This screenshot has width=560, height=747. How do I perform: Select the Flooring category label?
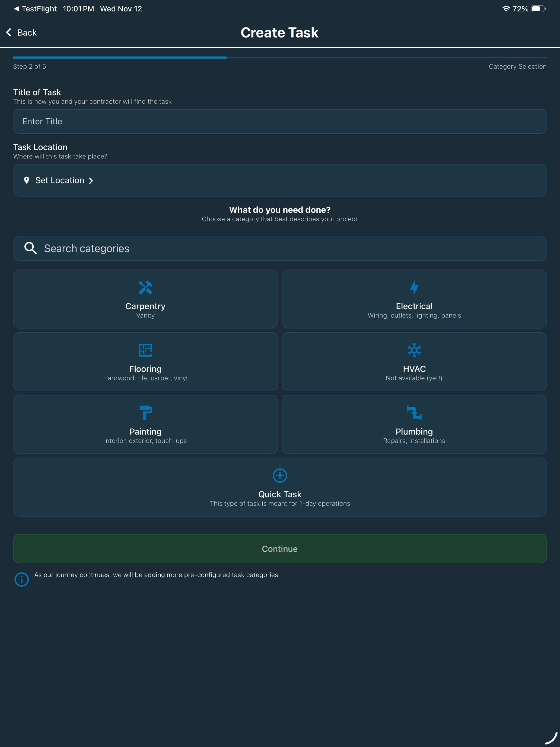point(145,369)
